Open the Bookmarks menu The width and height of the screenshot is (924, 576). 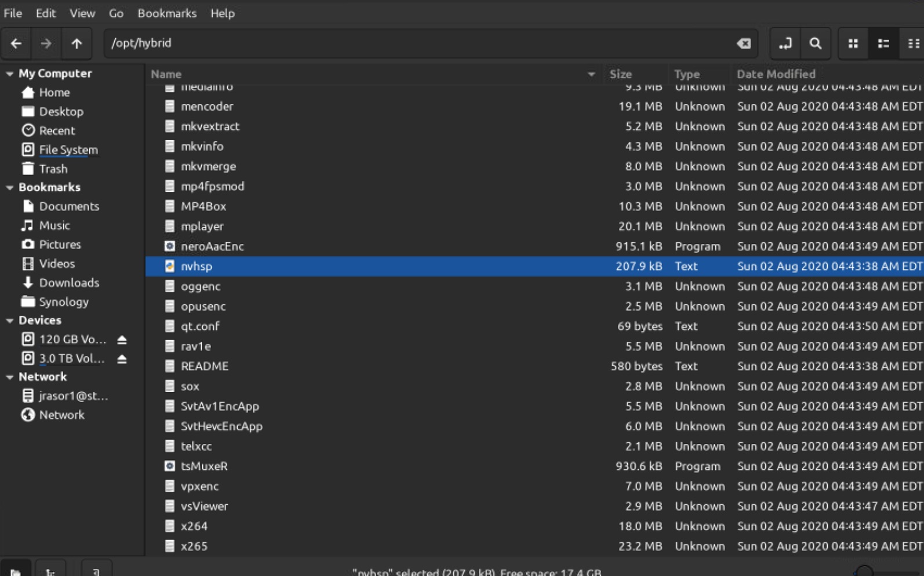click(x=166, y=13)
